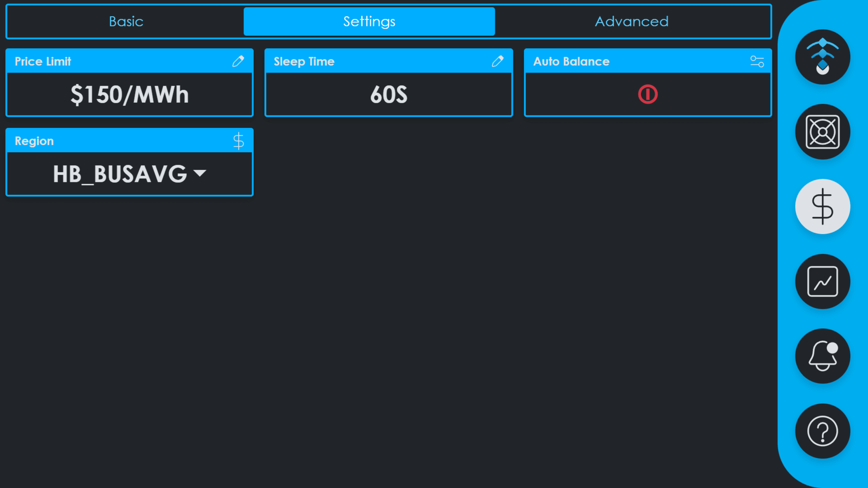868x488 pixels.
Task: Toggle the red Auto Balance power button
Action: (x=647, y=94)
